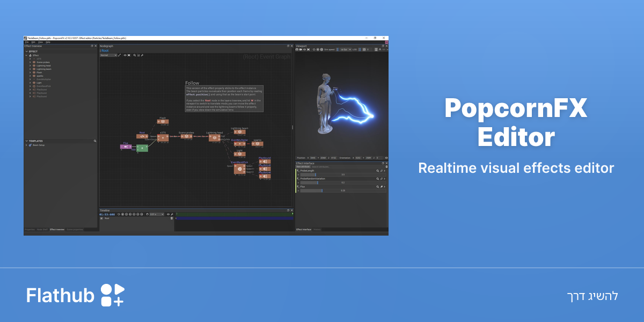Float the Effect treeview panel
Screen dimensions: 644x322
click(92, 46)
